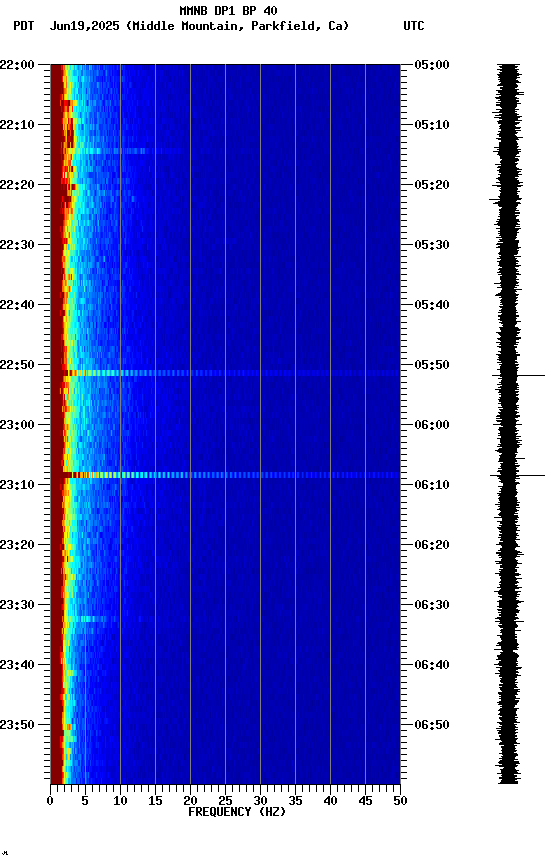552x864 pixels.
Task: Click the 06:20 UTC time label
Action: tap(432, 545)
